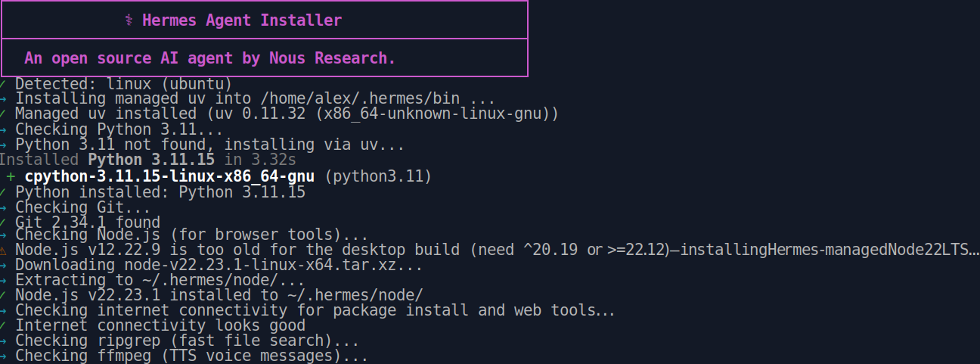The image size is (980, 364).
Task: Click the green plus sign before cpython-3.11.15
Action: coord(11,176)
